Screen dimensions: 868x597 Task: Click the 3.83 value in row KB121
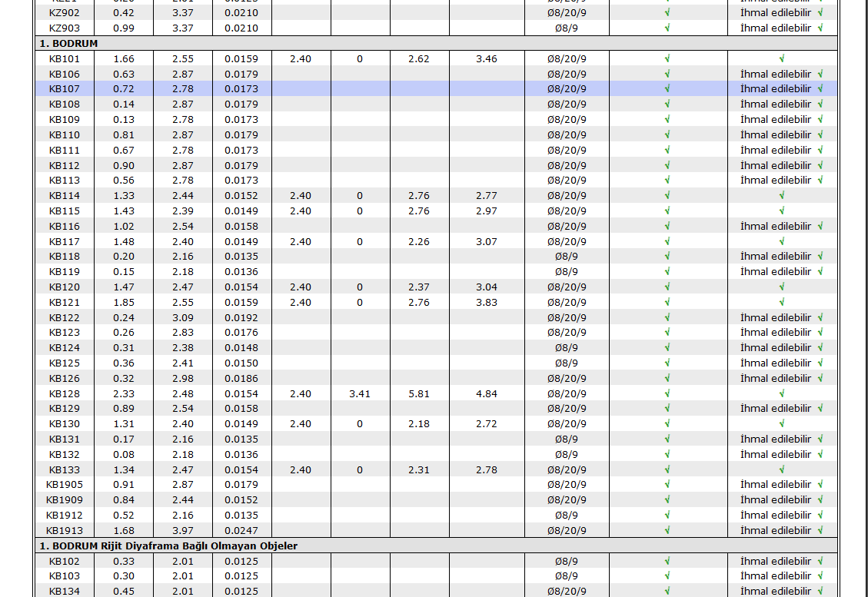487,302
